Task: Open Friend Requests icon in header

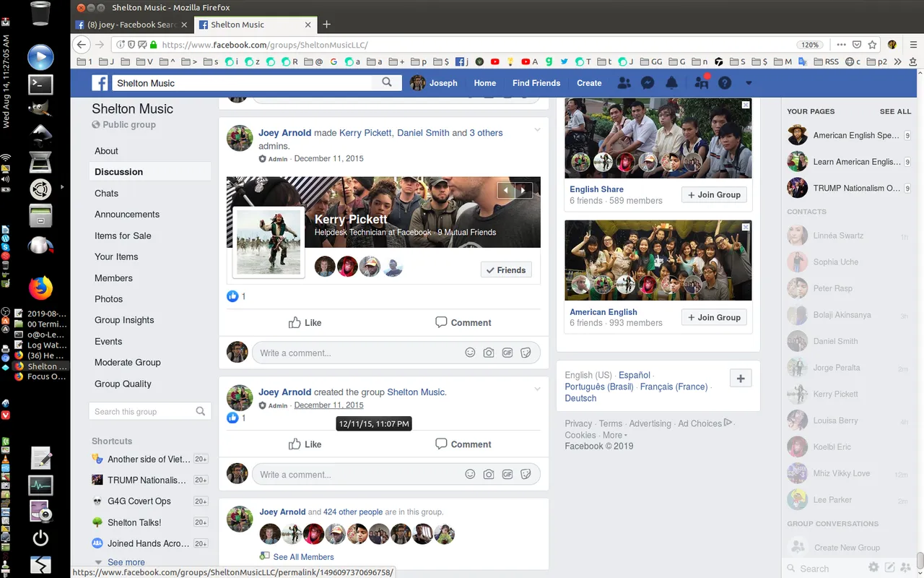Action: coord(624,83)
